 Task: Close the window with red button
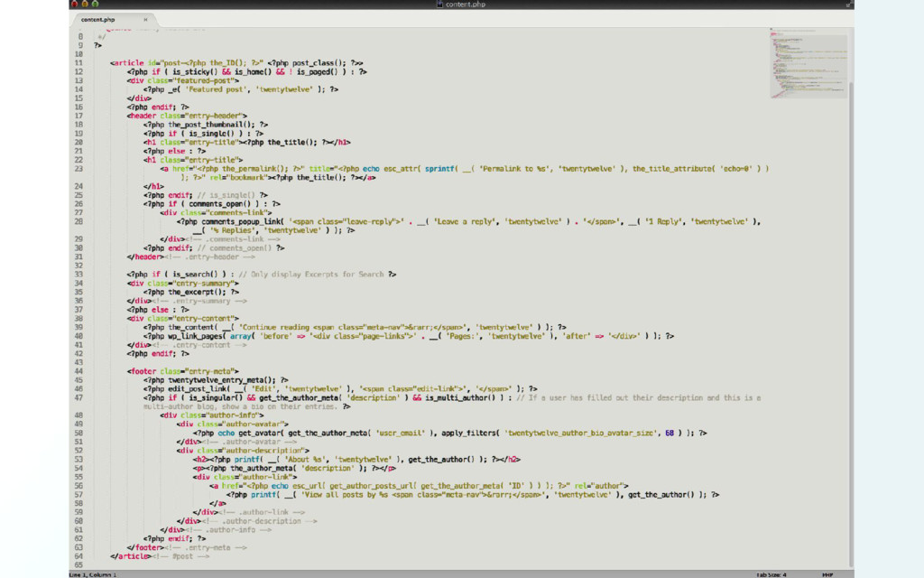[75, 4]
